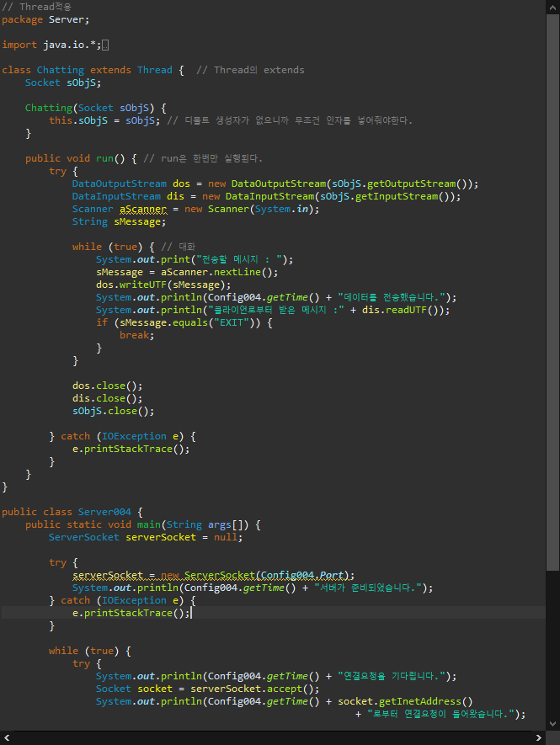The width and height of the screenshot is (560, 745).
Task: Click 'accept' in the serverSocket.accept() call
Action: coord(285,689)
